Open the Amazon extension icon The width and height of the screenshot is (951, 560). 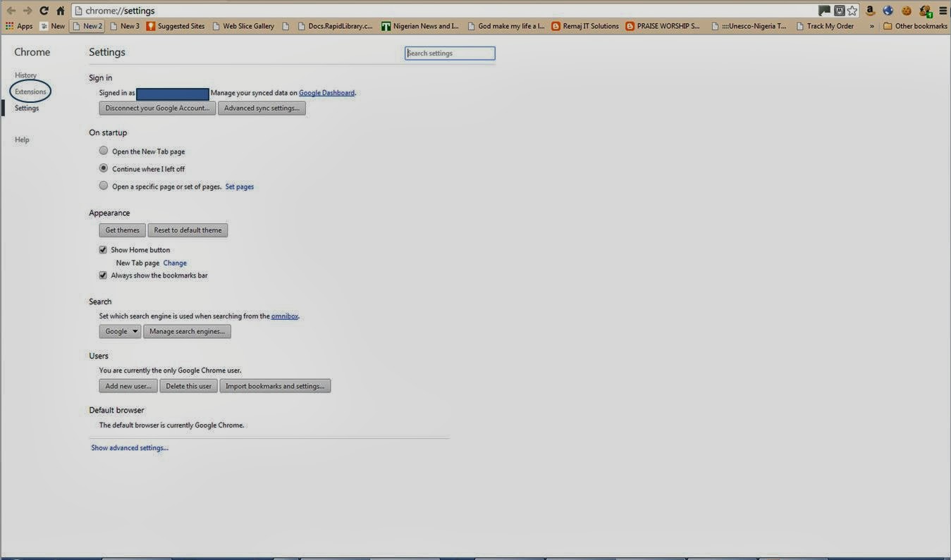coord(871,11)
